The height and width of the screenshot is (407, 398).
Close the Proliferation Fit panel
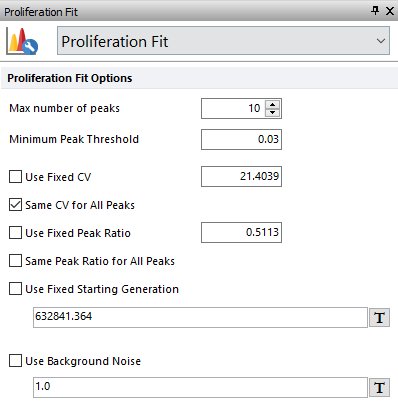pos(390,11)
